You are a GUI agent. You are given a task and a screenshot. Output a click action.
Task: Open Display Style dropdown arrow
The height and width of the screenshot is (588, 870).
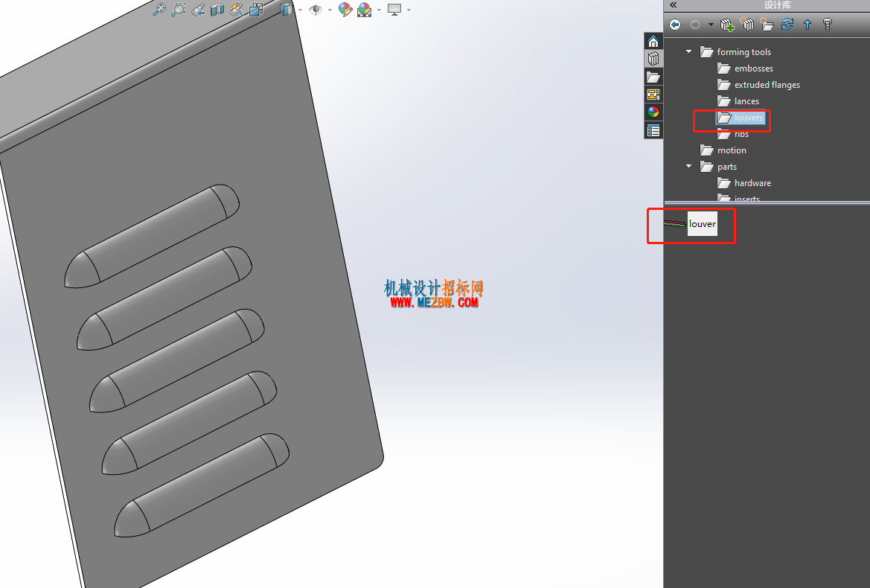click(x=300, y=10)
